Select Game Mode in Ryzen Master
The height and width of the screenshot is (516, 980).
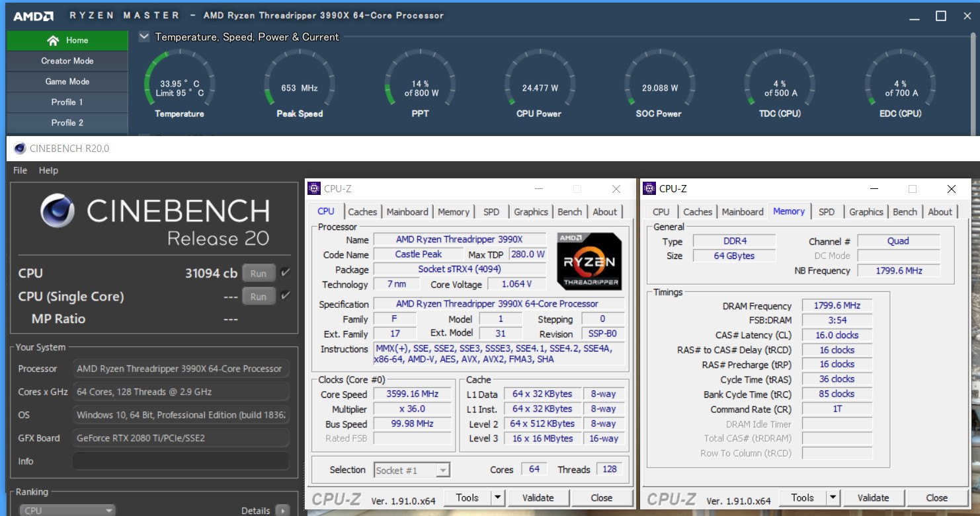pos(67,81)
